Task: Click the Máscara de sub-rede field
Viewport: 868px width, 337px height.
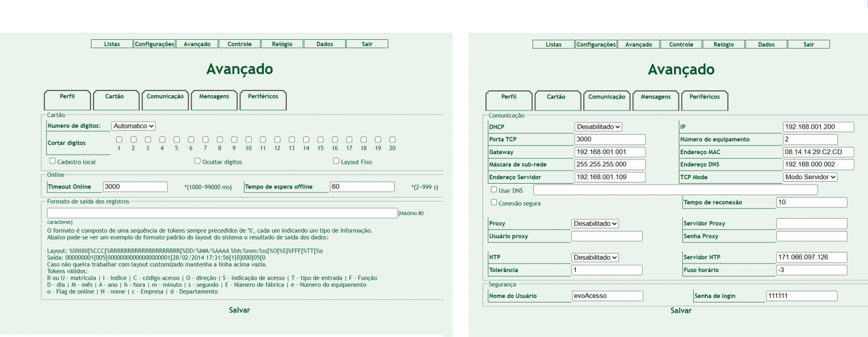Action: pyautogui.click(x=610, y=165)
